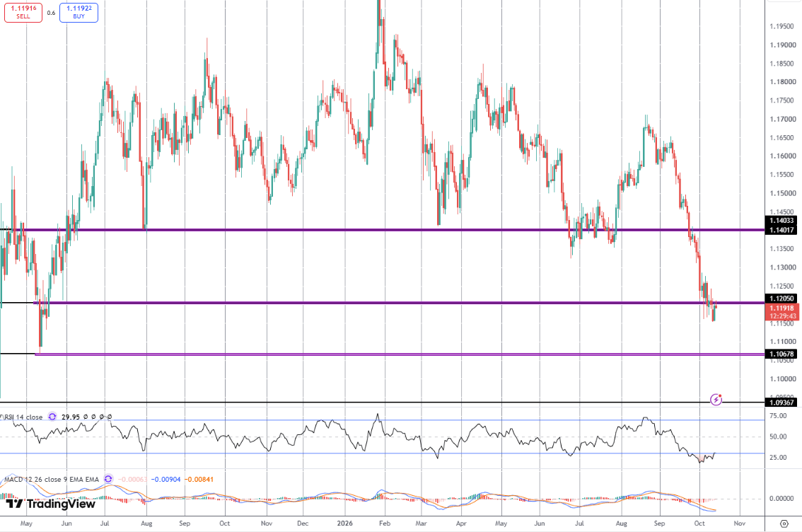802x532 pixels.
Task: Click the red current price label 1.11918
Action: 781,308
